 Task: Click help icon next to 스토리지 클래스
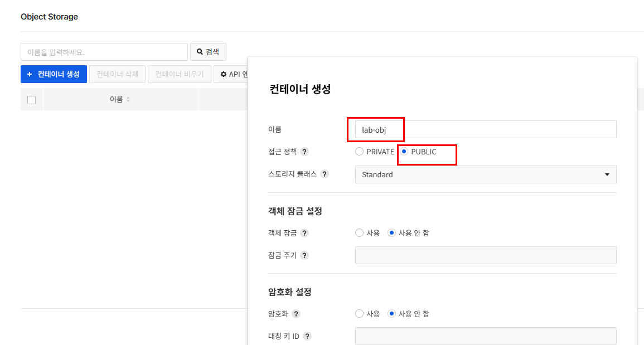(x=325, y=174)
